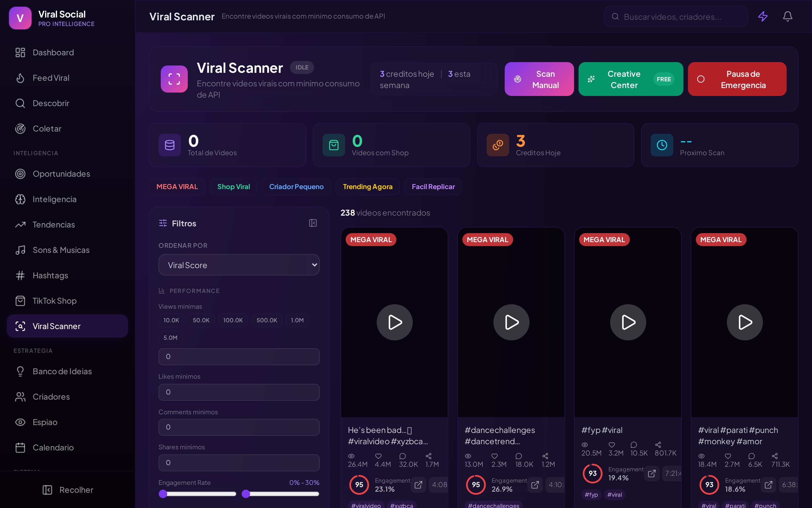
Task: Play the #viral #parati #punch video
Action: (x=745, y=322)
